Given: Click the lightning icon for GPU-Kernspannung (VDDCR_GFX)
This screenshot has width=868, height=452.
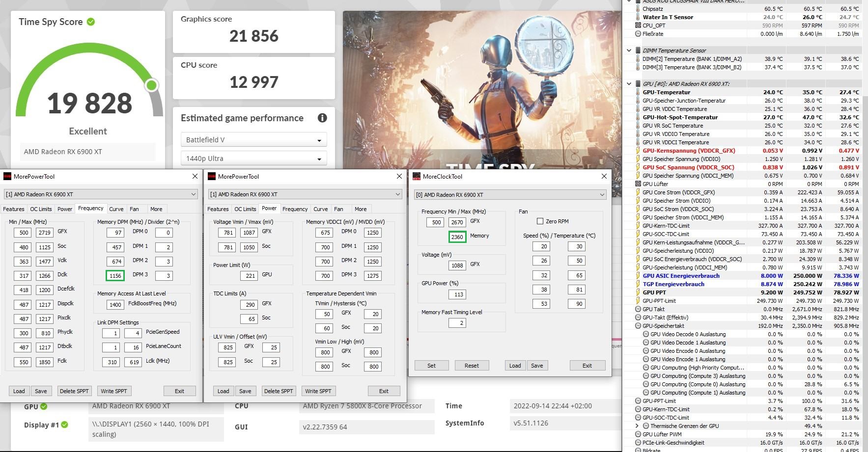Looking at the screenshot, I should [x=638, y=151].
